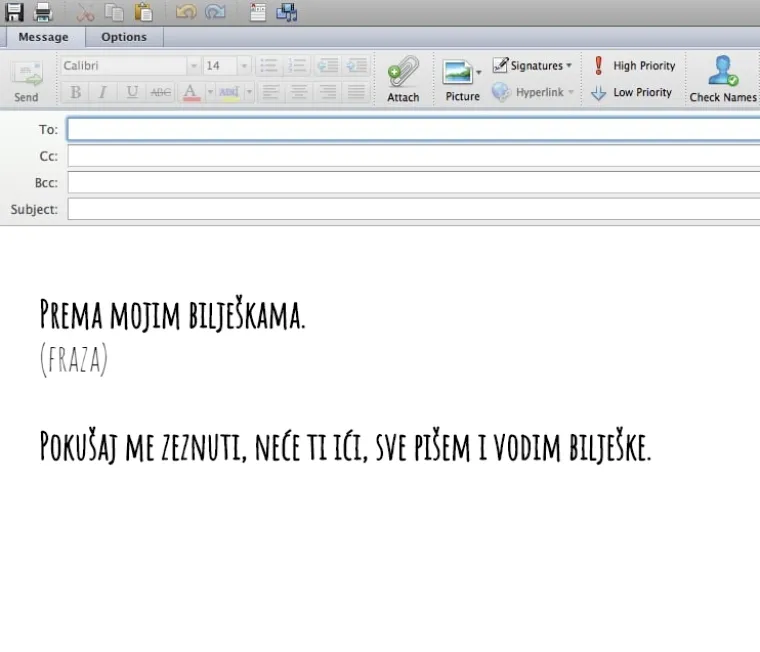Open the media browser icon
Viewport: 760px width, 652px height.
[287, 12]
